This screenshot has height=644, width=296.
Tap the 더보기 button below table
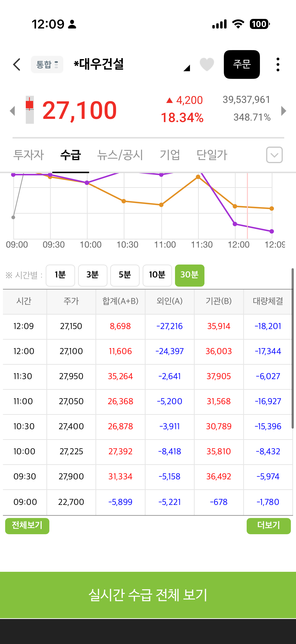click(x=269, y=526)
